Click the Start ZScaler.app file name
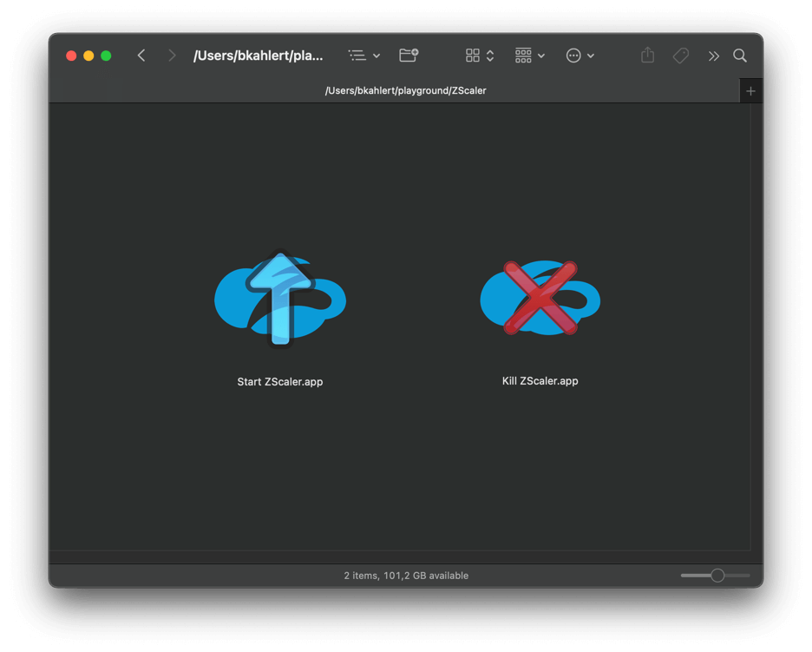 click(x=280, y=382)
